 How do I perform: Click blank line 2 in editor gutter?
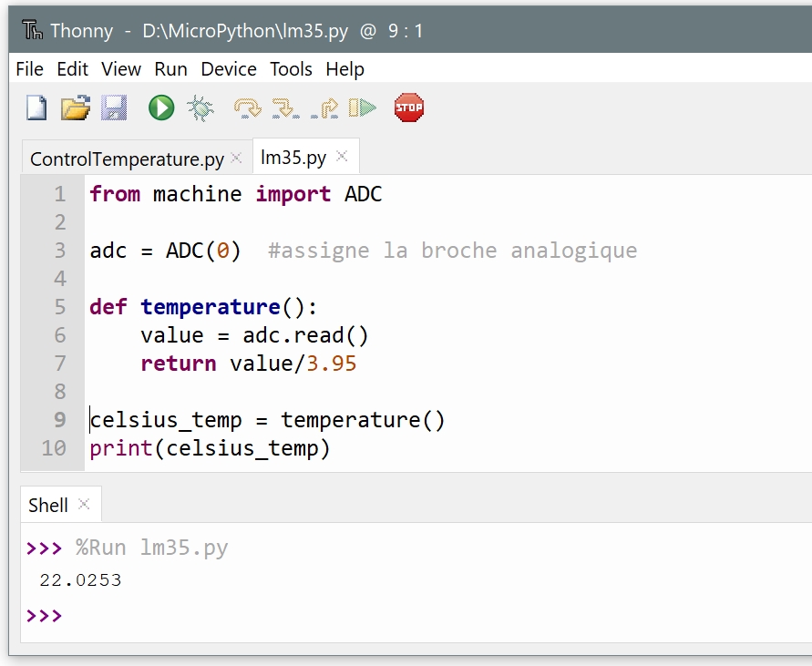(x=60, y=222)
